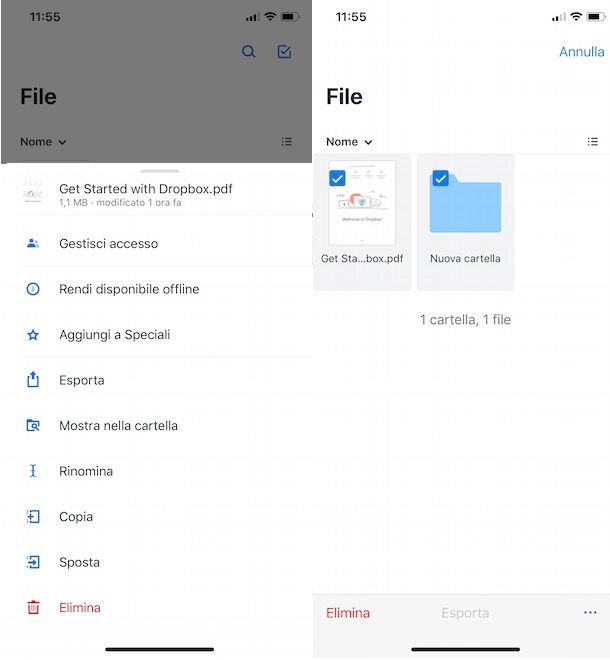The height and width of the screenshot is (660, 610).
Task: Tap the Nuova cartella label
Action: coord(465,258)
